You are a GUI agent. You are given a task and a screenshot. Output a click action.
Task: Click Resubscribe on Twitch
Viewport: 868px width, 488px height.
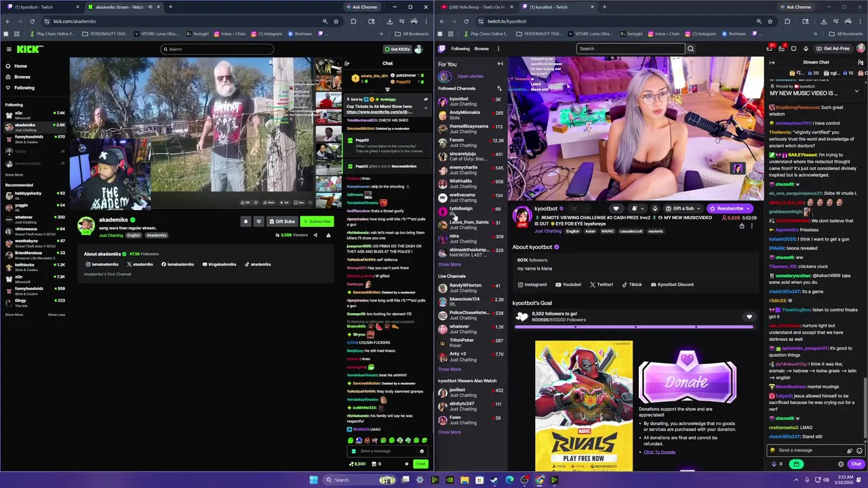(x=730, y=209)
